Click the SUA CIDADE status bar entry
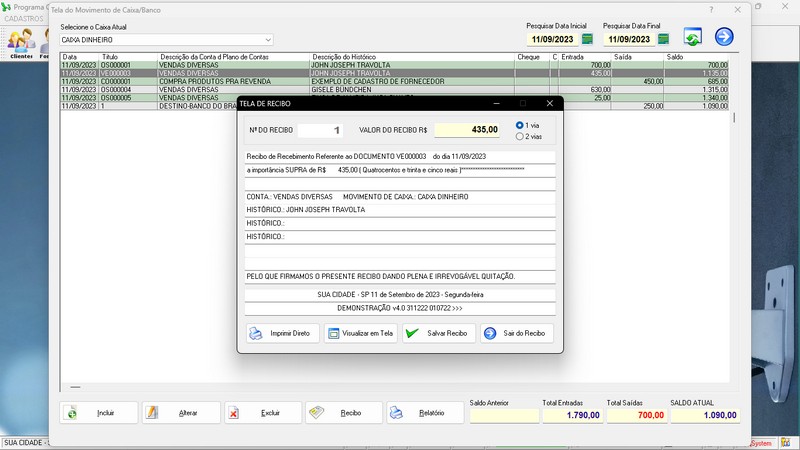The width and height of the screenshot is (800, 450). click(x=24, y=443)
